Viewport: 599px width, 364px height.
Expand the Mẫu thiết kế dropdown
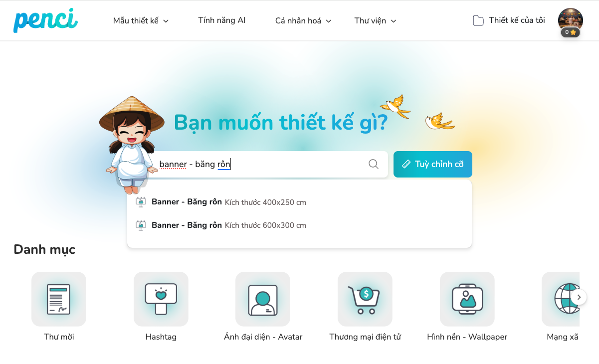(141, 20)
